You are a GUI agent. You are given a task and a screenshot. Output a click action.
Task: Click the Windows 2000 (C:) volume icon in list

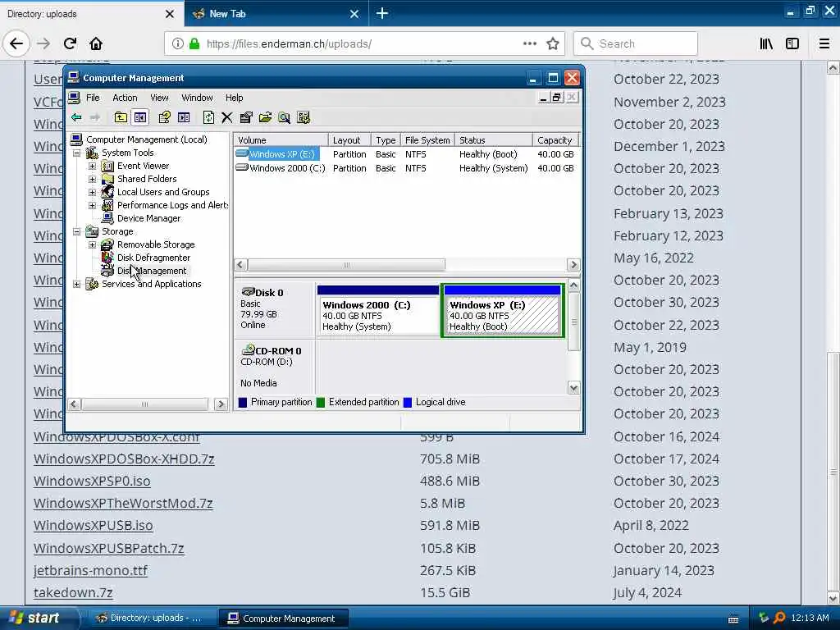[242, 167]
